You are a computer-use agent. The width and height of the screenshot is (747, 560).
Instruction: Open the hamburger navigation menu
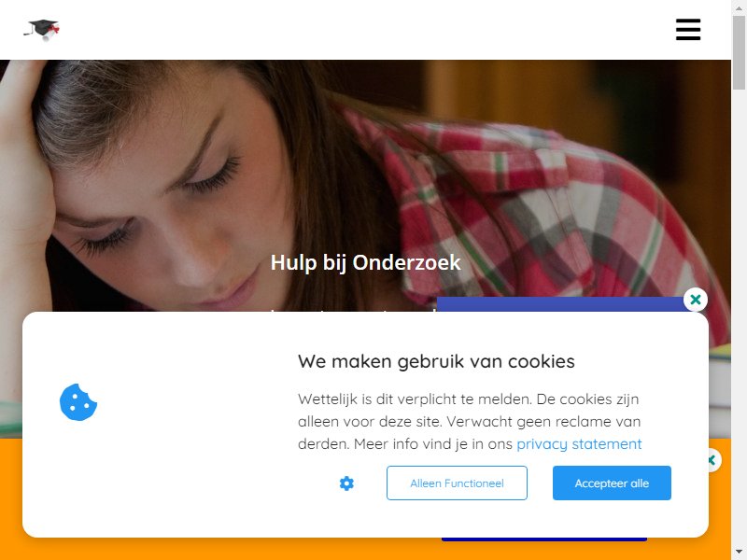point(688,30)
